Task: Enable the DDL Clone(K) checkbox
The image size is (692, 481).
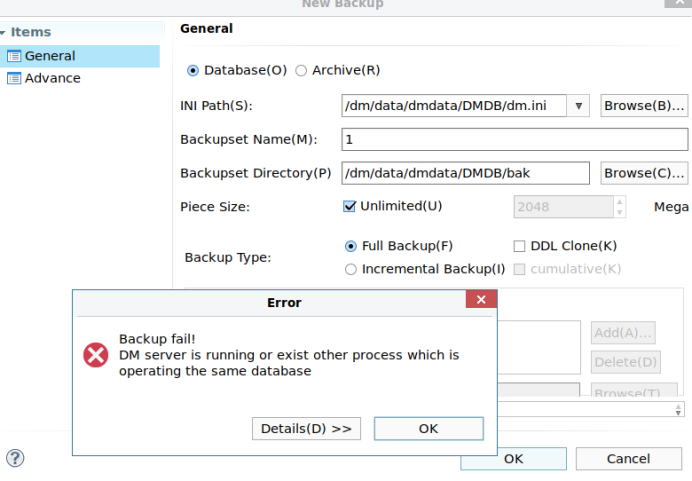Action: pos(519,246)
